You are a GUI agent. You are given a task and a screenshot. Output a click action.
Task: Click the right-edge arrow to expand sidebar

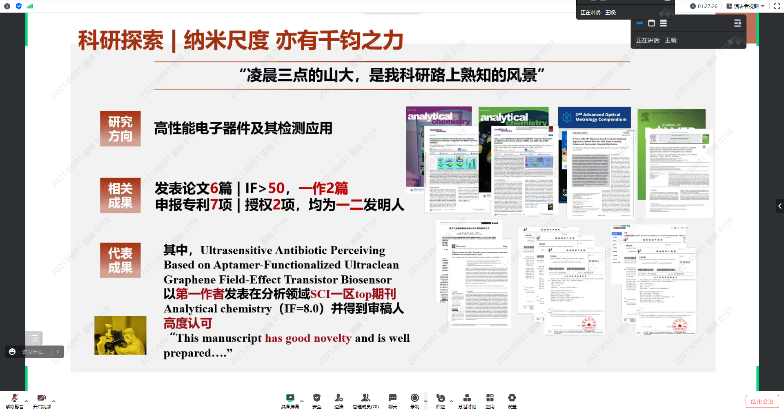pyautogui.click(x=778, y=205)
